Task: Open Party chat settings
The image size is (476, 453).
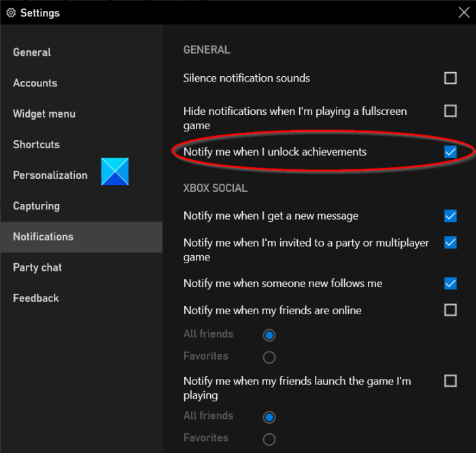Action: [37, 267]
